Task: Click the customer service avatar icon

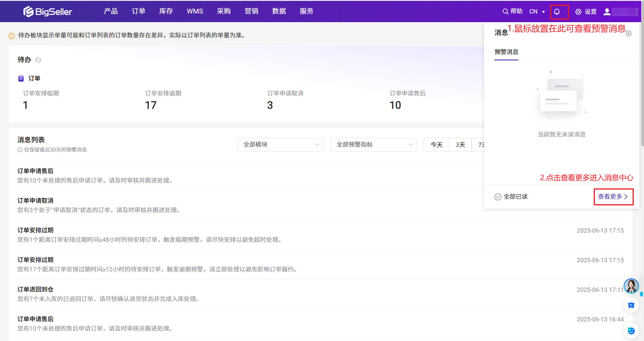Action: coord(631,286)
